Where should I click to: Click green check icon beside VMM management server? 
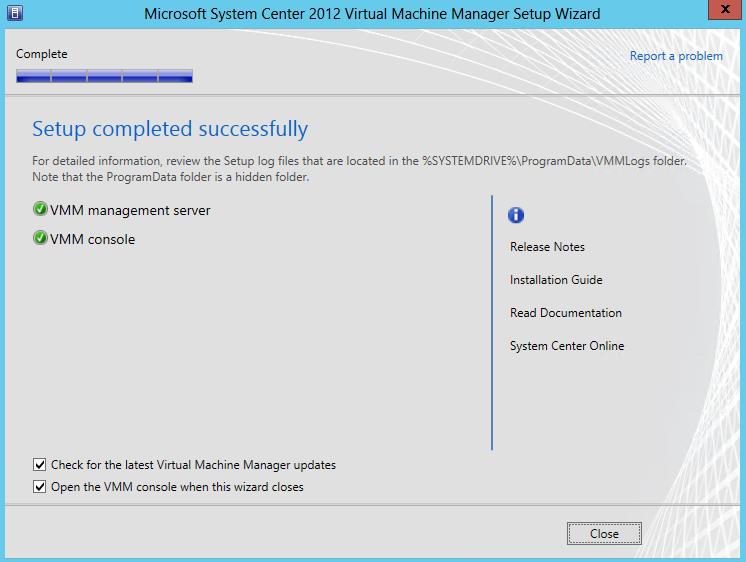pyautogui.click(x=40, y=209)
